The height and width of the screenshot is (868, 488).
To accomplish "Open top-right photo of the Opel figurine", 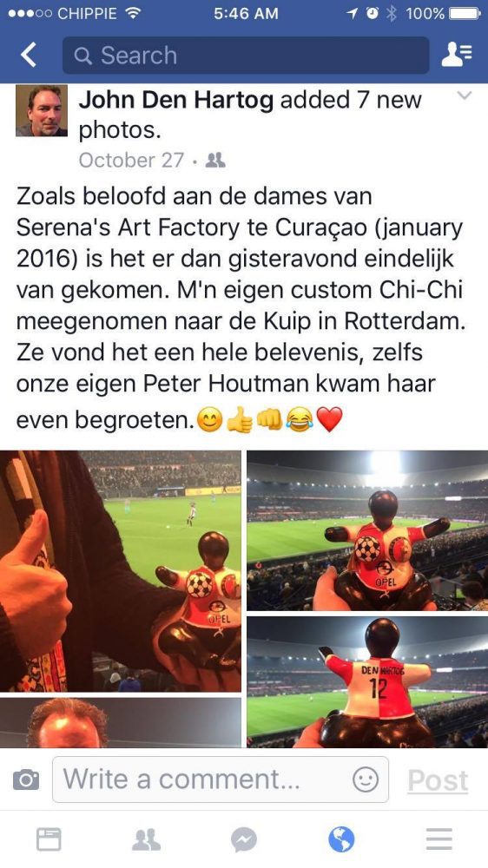I will tap(367, 530).
